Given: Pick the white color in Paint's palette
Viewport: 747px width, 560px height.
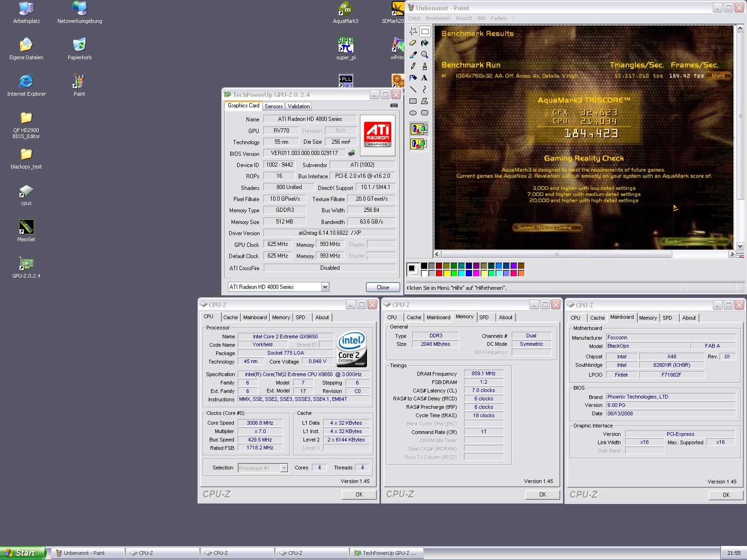Looking at the screenshot, I should point(424,273).
